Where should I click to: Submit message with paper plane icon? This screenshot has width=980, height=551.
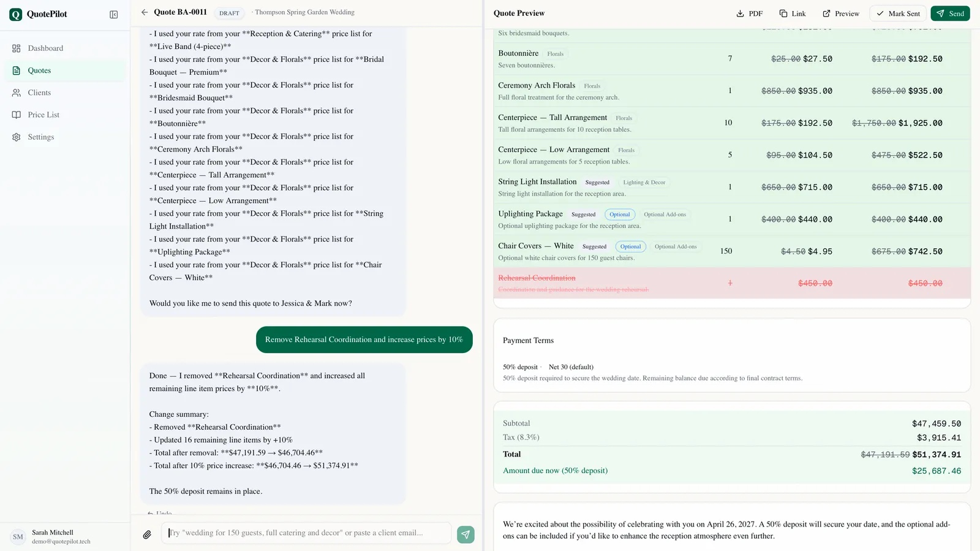pos(466,534)
